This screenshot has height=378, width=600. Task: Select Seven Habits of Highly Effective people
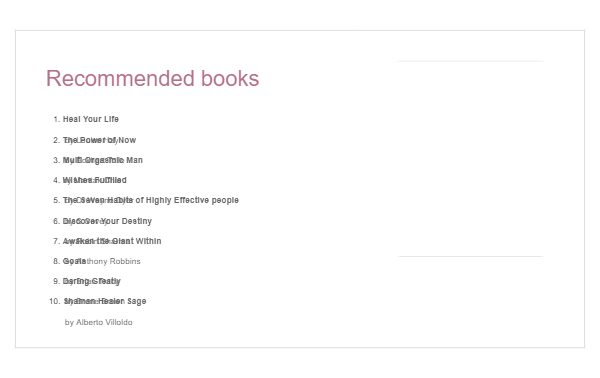coord(151,200)
